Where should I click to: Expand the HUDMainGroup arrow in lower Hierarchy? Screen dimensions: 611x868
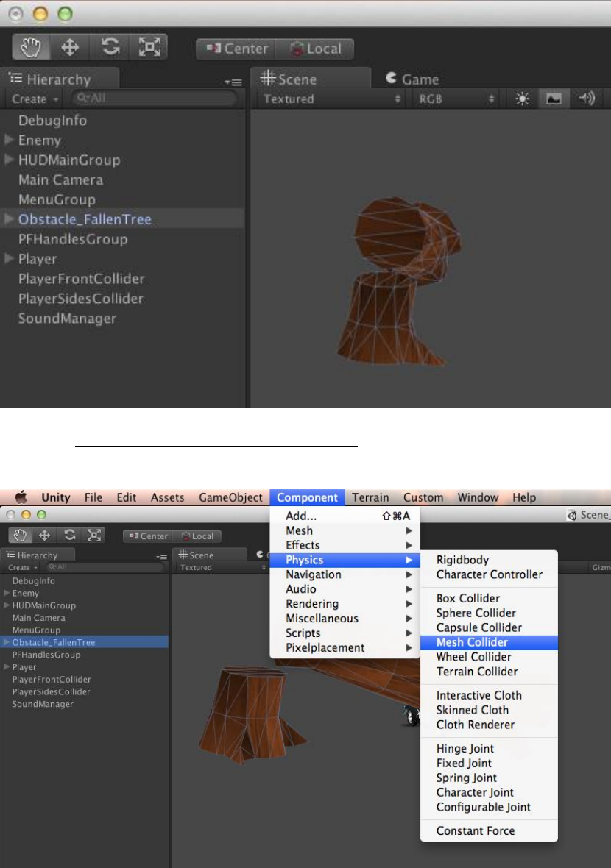point(6,605)
